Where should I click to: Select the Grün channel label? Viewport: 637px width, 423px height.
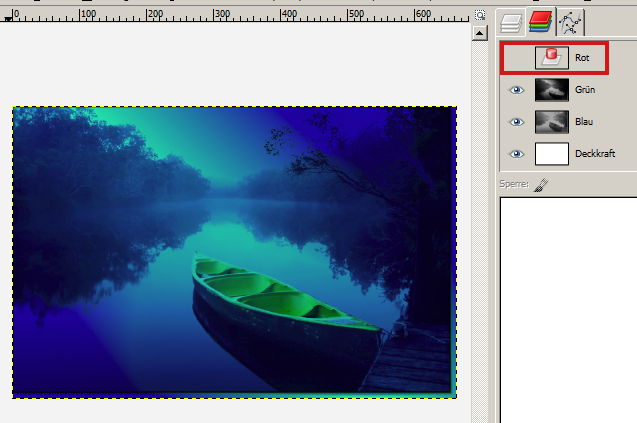coord(585,90)
